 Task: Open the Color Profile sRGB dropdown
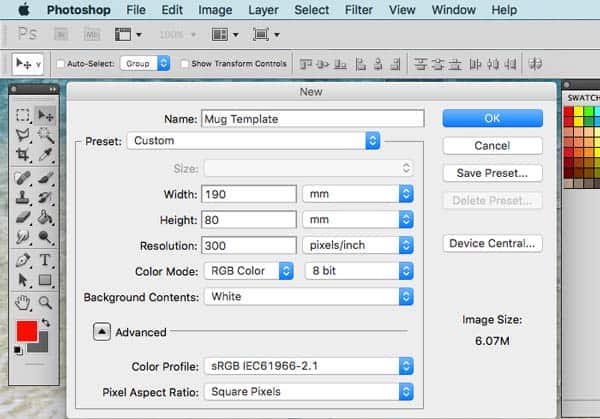tap(309, 366)
